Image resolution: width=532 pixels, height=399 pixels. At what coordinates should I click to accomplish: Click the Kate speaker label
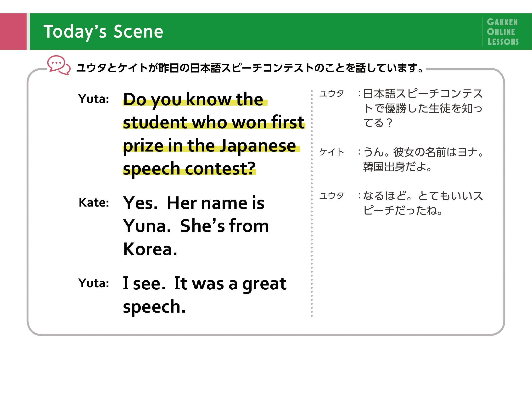click(94, 203)
